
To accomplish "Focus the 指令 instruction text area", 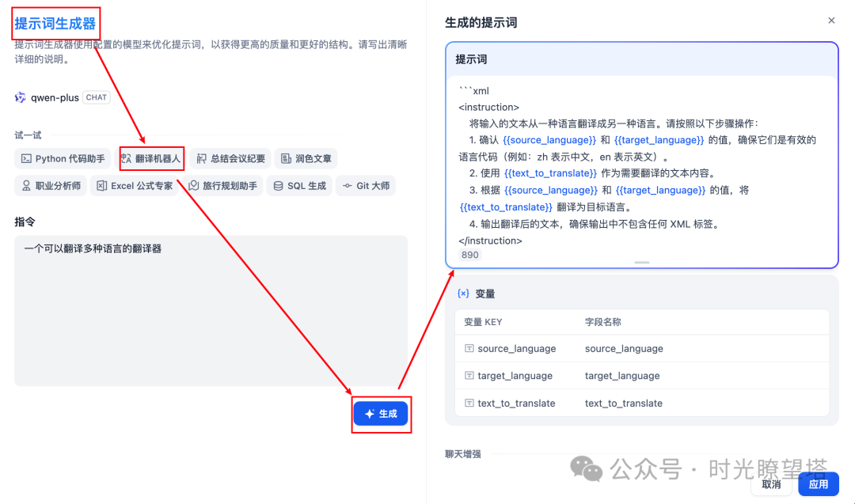I will tap(211, 311).
